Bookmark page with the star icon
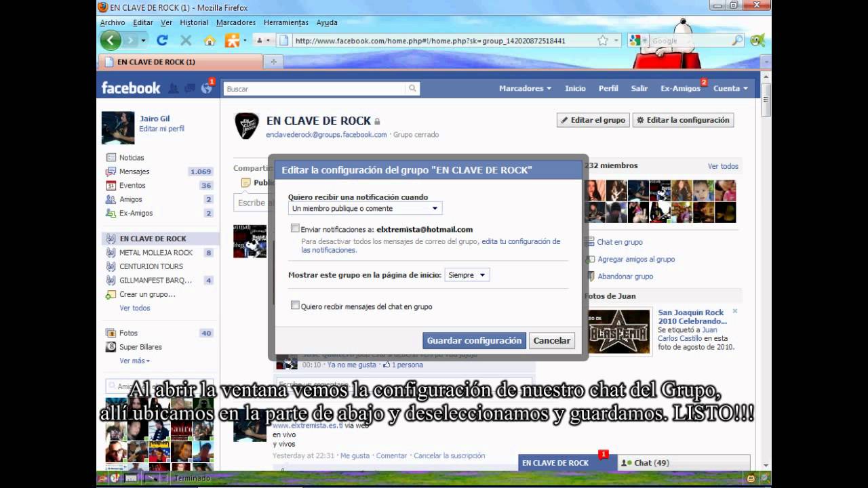This screenshot has height=488, width=868. pyautogui.click(x=603, y=41)
